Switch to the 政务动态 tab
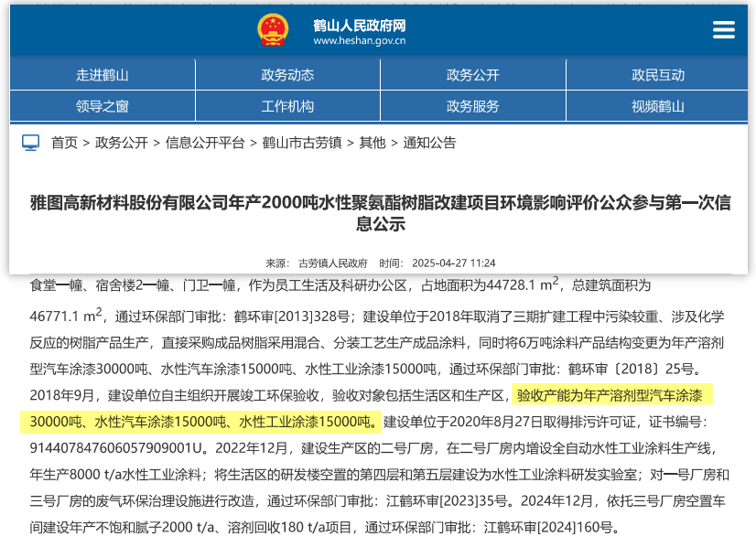 (287, 75)
